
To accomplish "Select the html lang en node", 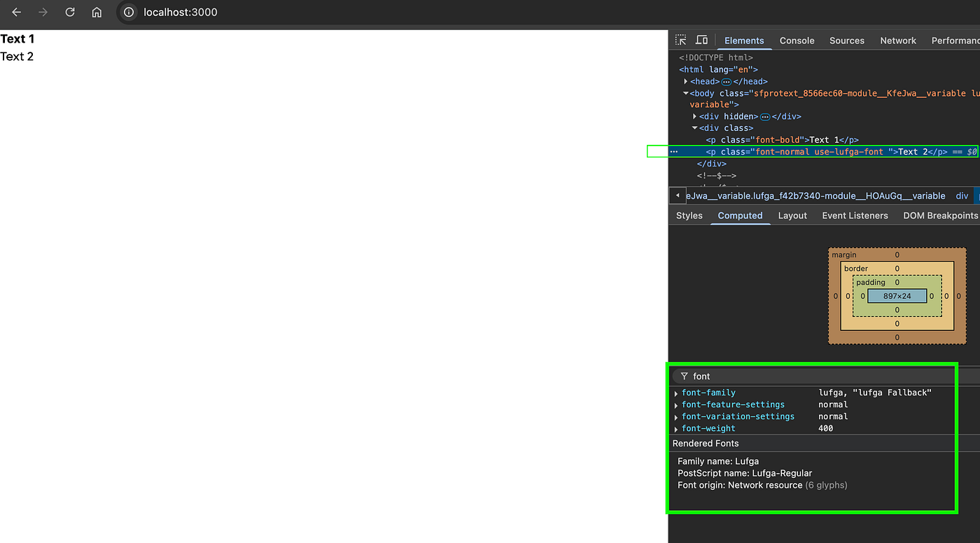I will 718,69.
